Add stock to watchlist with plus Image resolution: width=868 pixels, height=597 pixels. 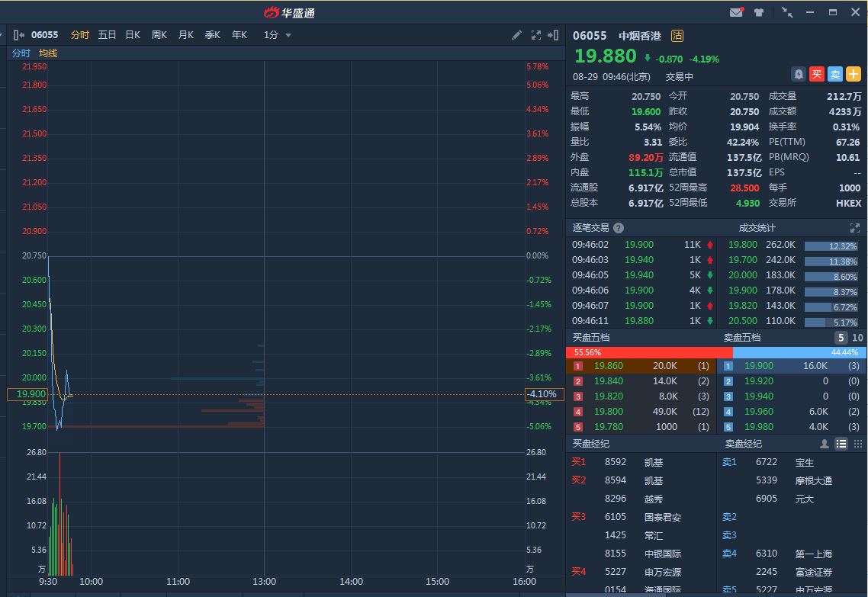(x=853, y=74)
